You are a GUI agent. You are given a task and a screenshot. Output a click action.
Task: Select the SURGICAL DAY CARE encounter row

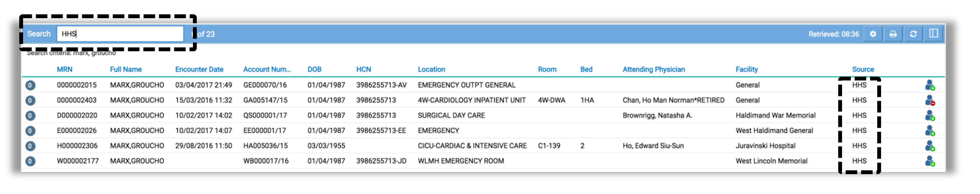(x=483, y=115)
